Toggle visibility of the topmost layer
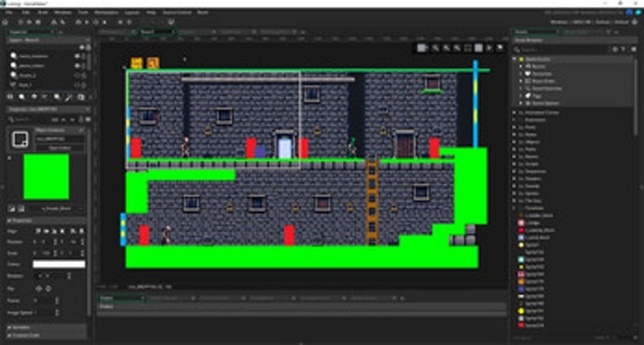This screenshot has width=644, height=345. (76, 55)
